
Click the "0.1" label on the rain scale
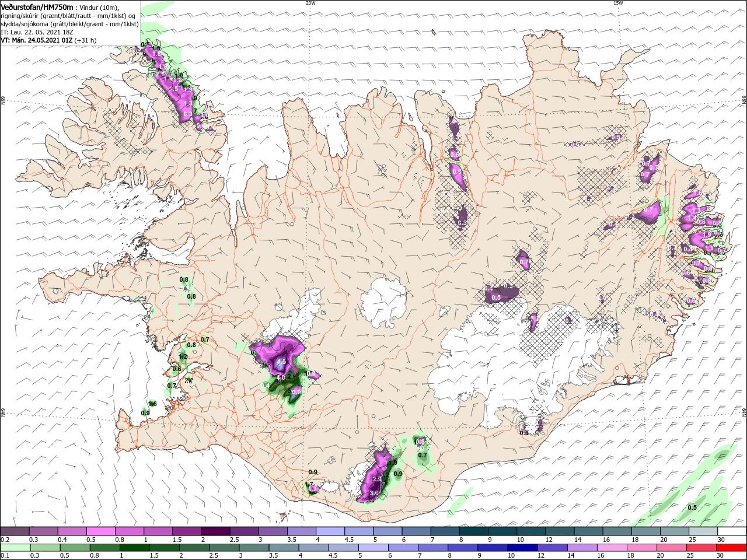[5, 556]
